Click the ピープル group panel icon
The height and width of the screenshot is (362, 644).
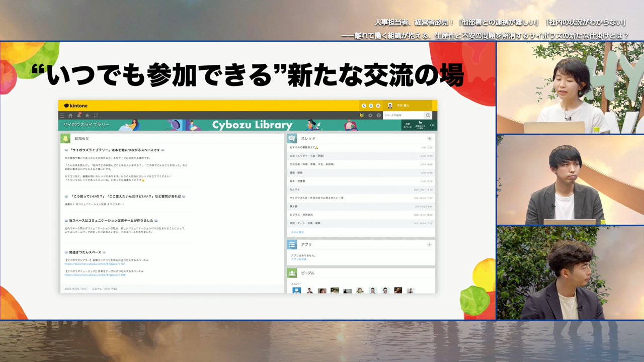click(x=292, y=273)
